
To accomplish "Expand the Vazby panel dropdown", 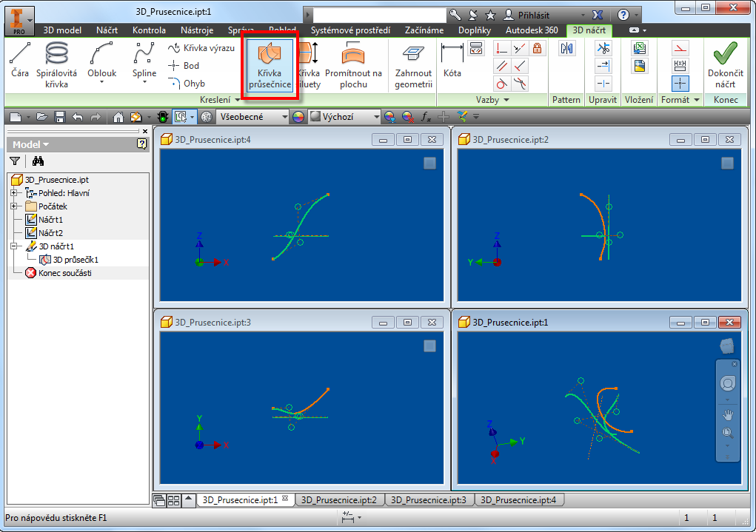I will [x=492, y=99].
